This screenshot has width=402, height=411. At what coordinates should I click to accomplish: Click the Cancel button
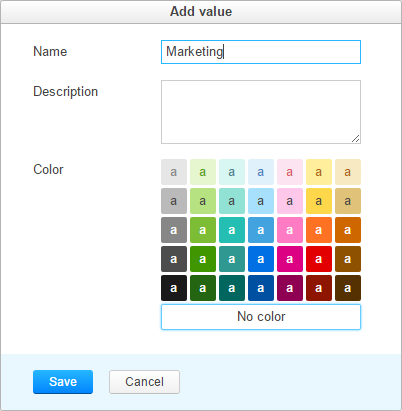(144, 382)
